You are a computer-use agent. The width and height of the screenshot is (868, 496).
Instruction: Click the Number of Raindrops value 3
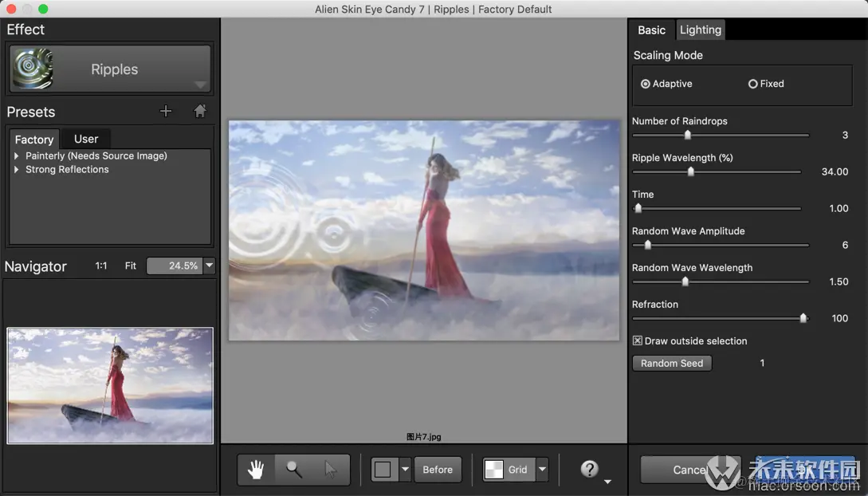coord(845,135)
